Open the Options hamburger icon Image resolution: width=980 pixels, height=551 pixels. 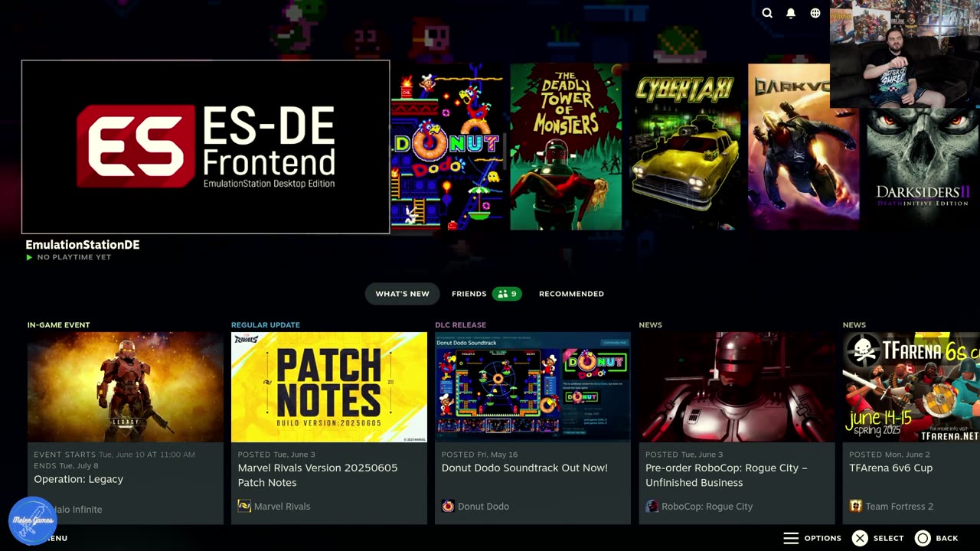coord(791,538)
